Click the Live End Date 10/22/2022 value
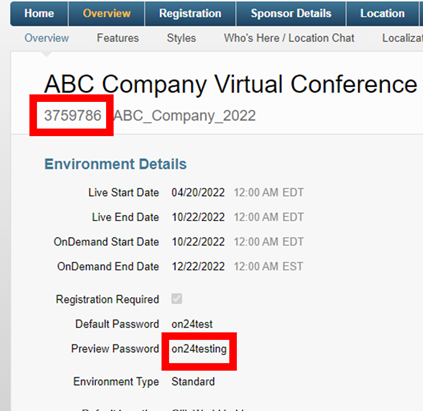This screenshot has width=423, height=411. point(198,217)
